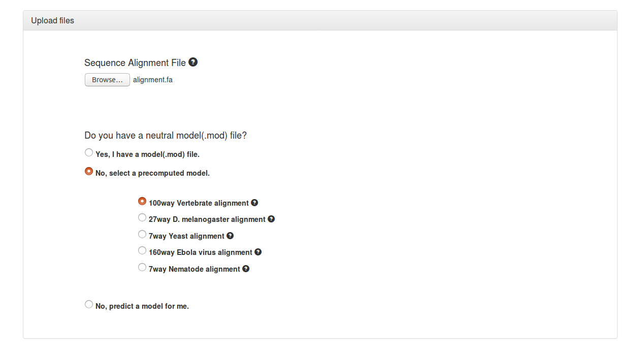
Task: Choose the 7way Nematode alignment radio button
Action: [142, 267]
